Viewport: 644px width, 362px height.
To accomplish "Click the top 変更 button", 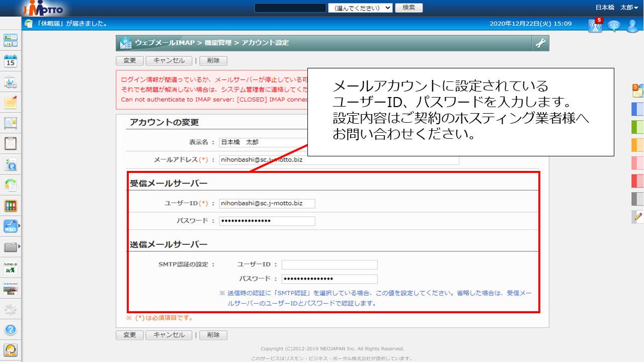I will (x=130, y=61).
